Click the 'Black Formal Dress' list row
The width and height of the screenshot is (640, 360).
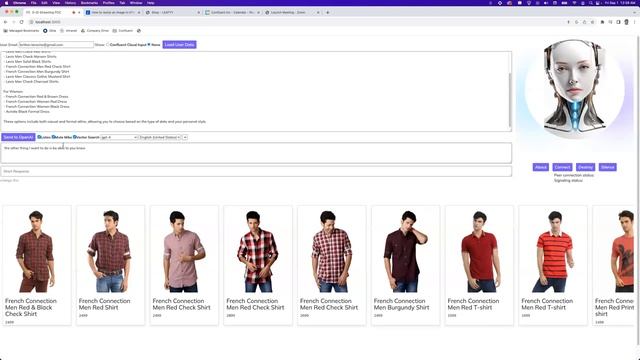(x=27, y=111)
